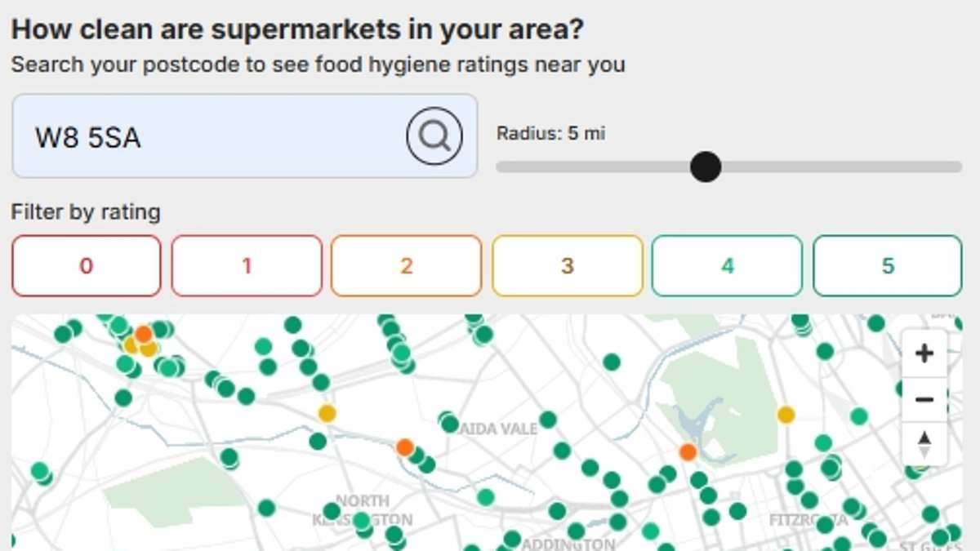980x551 pixels.
Task: Click the postcode search magnifier icon
Action: [x=434, y=136]
